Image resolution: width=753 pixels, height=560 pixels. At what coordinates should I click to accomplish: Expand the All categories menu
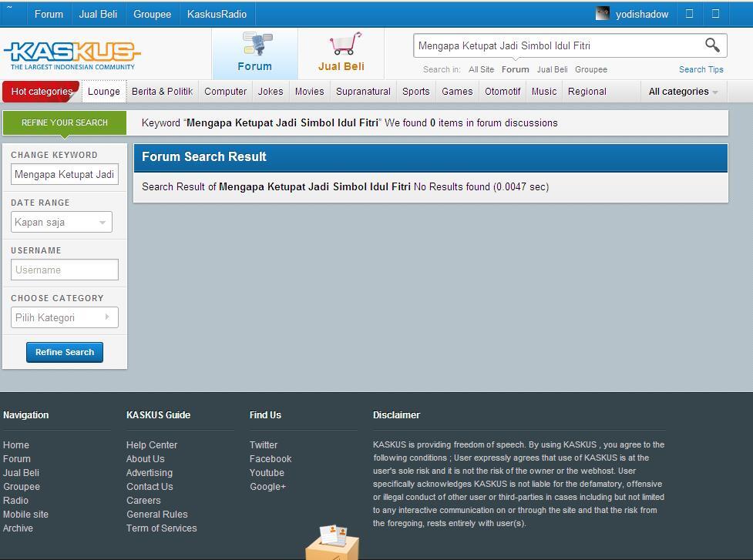tap(683, 91)
